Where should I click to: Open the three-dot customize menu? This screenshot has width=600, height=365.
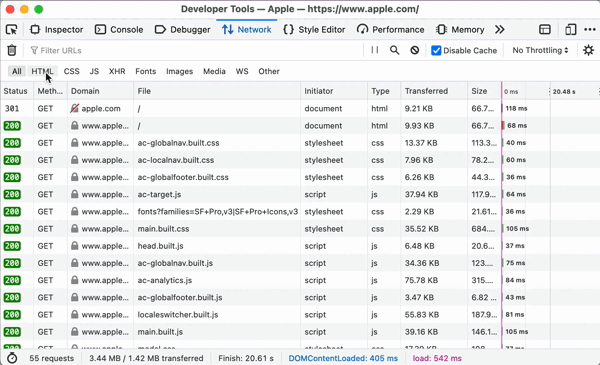pos(590,29)
